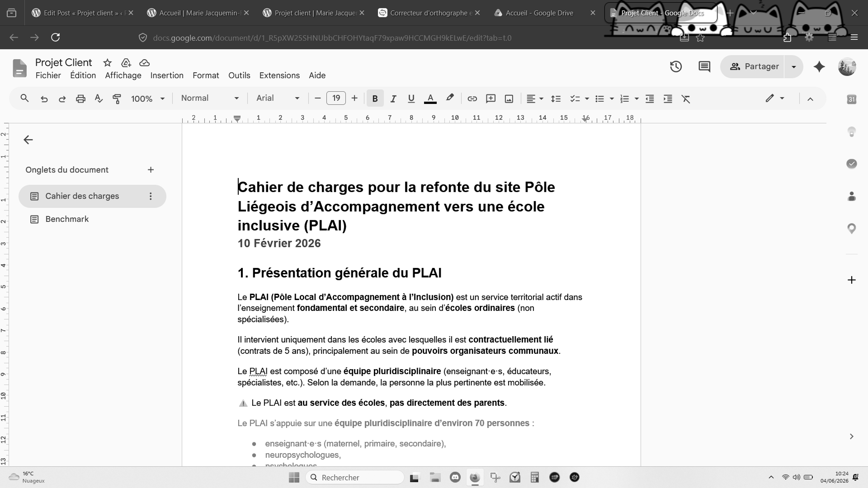Open the text color picker
The height and width of the screenshot is (488, 868).
pos(430,99)
